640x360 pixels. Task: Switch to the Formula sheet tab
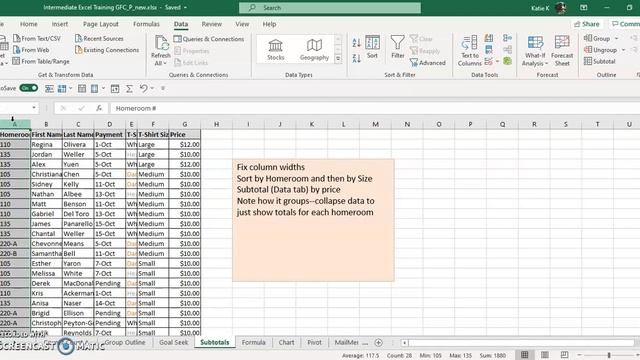[x=253, y=342]
